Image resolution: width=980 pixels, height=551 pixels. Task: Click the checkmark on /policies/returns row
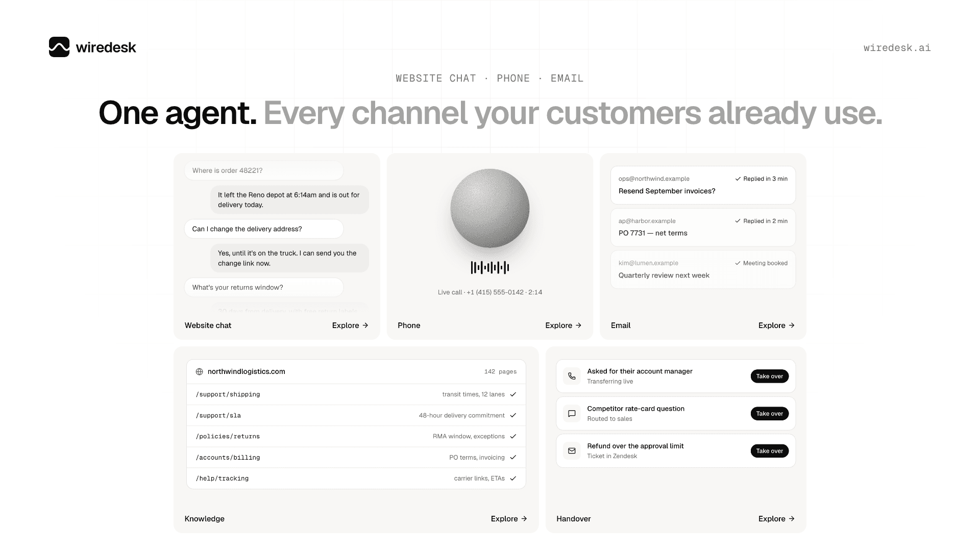click(513, 436)
